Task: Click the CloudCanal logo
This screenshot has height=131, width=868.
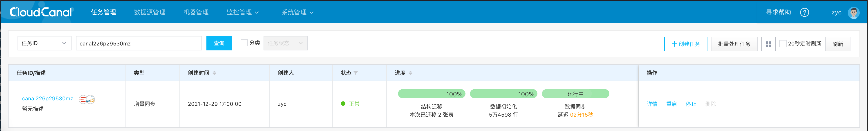Action: tap(41, 12)
